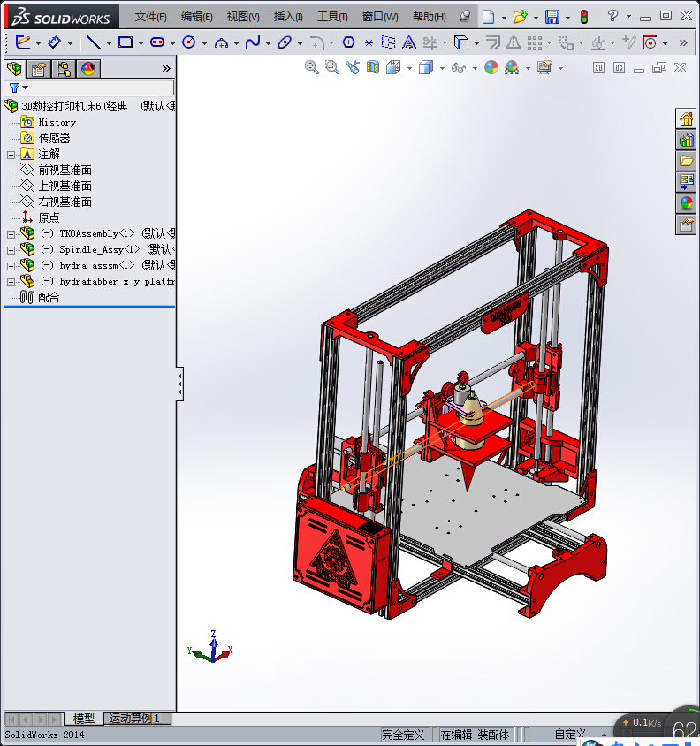This screenshot has width=700, height=746.
Task: Select the Straight Slot tool
Action: click(157, 42)
